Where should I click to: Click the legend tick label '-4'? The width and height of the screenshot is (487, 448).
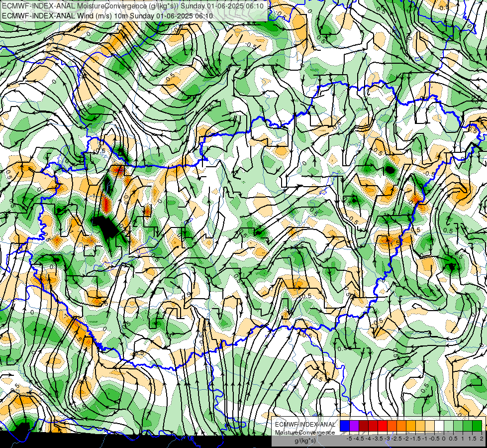(x=368, y=439)
